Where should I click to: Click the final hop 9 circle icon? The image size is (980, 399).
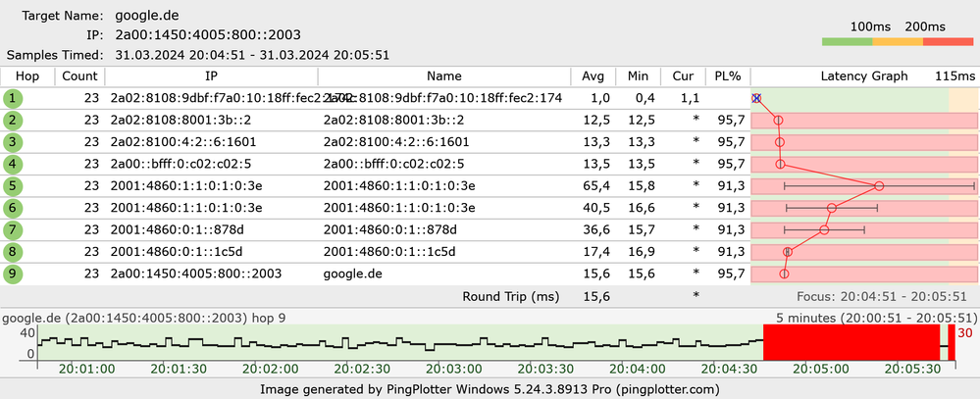click(x=13, y=274)
